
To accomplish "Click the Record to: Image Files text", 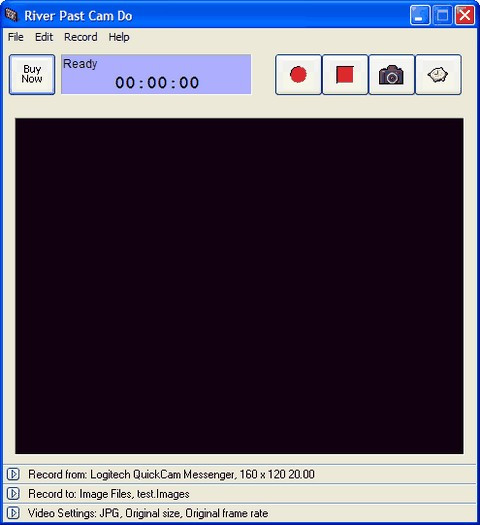I will pos(109,494).
